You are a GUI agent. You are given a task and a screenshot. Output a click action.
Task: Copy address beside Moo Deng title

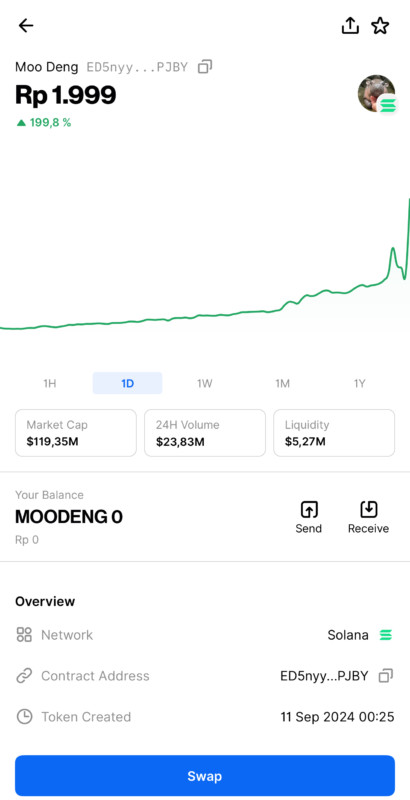(x=205, y=67)
